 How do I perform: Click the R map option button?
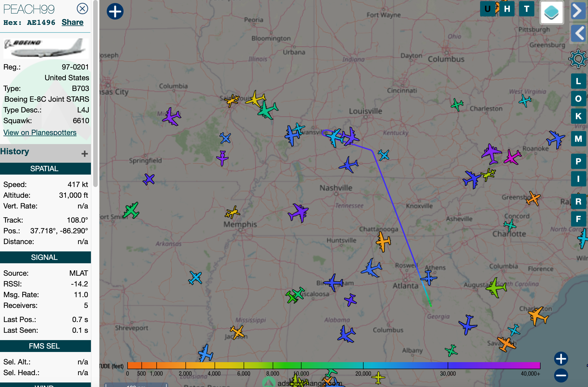[578, 201]
